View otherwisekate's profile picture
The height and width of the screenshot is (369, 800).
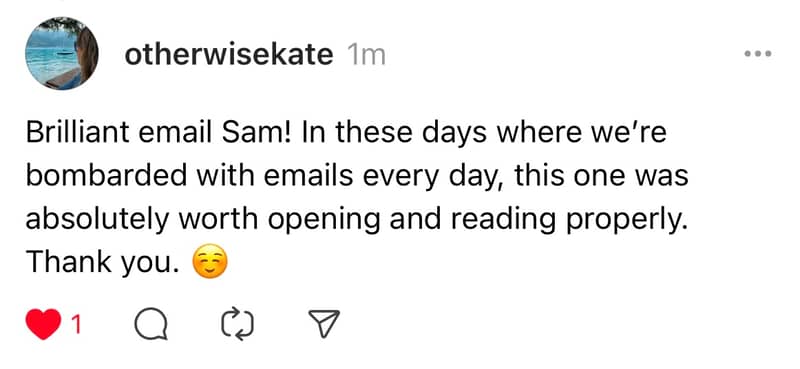tap(62, 54)
